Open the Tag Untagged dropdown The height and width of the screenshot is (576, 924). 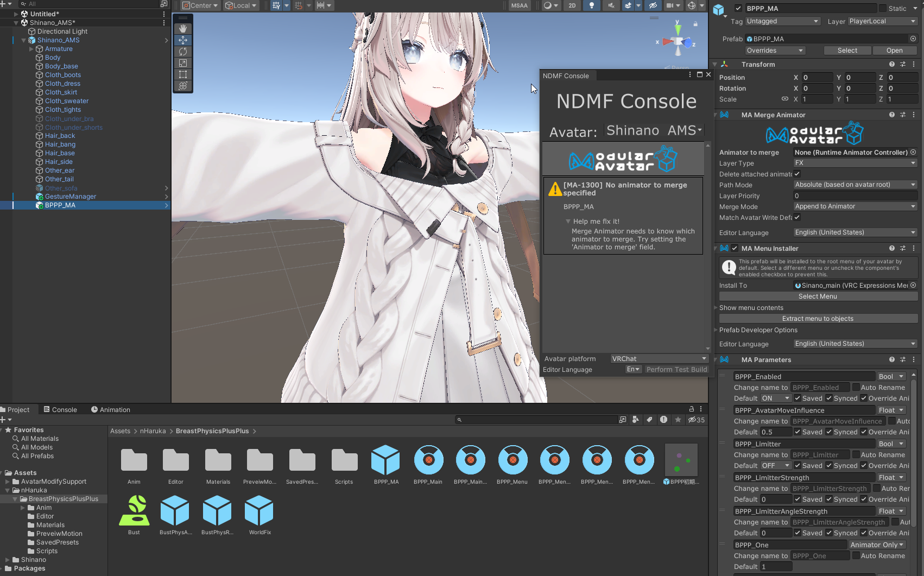(782, 21)
